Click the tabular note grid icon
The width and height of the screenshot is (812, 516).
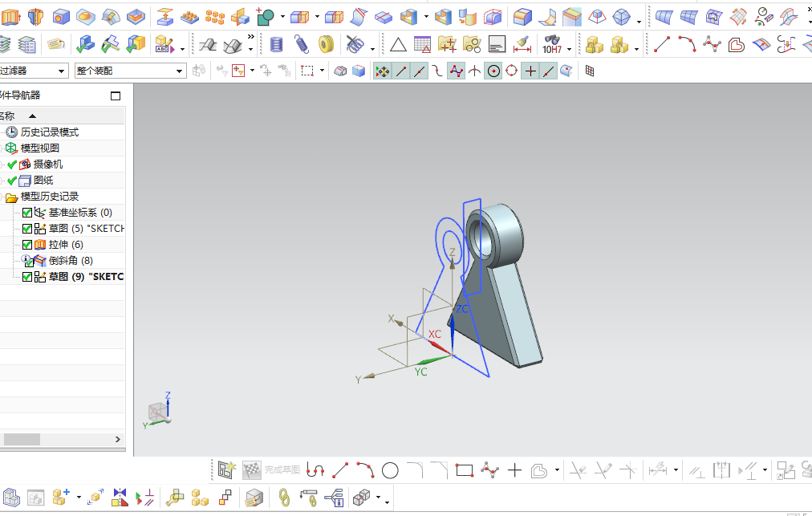[x=422, y=45]
